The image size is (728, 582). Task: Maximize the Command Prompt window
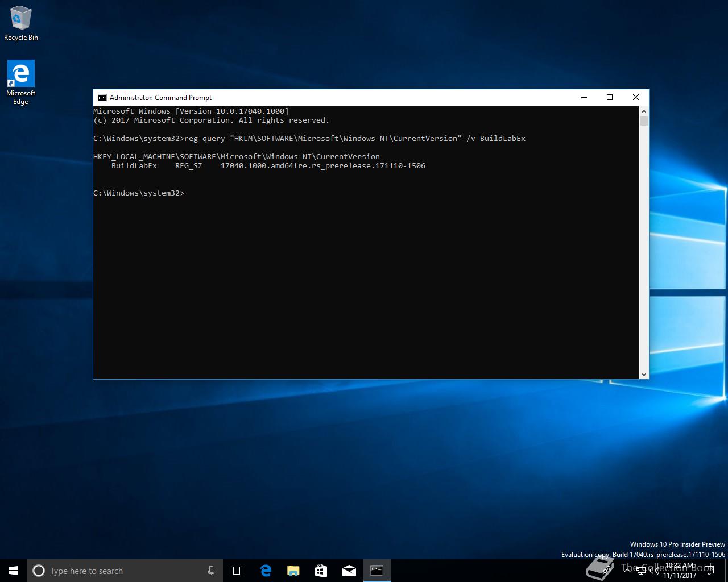pyautogui.click(x=610, y=98)
